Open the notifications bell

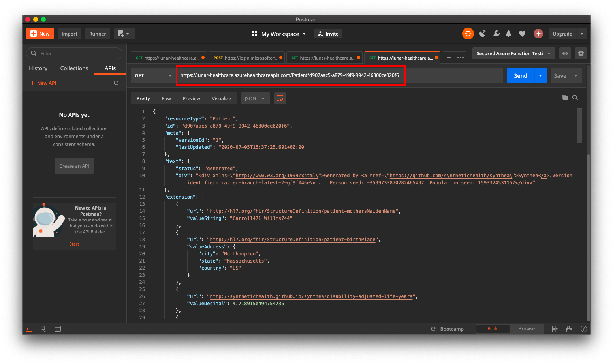(x=508, y=34)
